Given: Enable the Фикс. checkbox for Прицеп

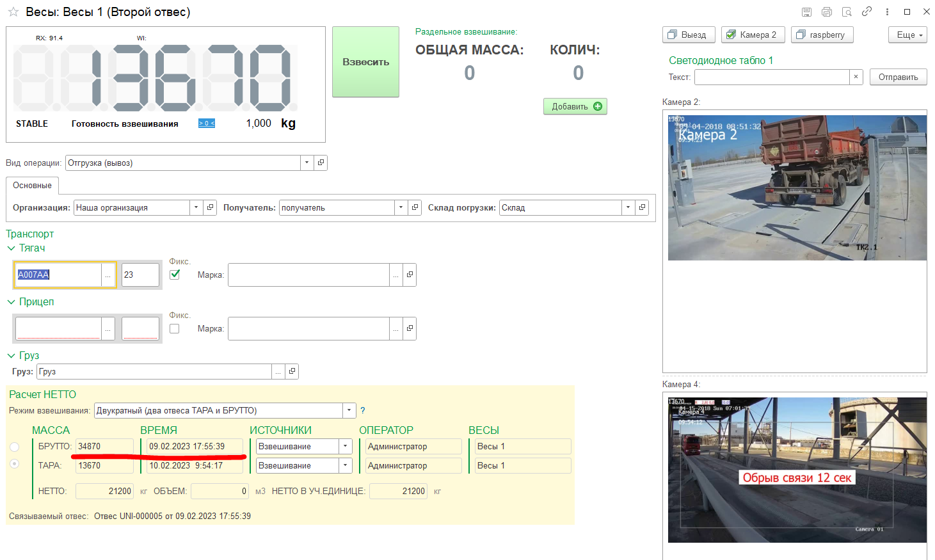Looking at the screenshot, I should pyautogui.click(x=175, y=328).
